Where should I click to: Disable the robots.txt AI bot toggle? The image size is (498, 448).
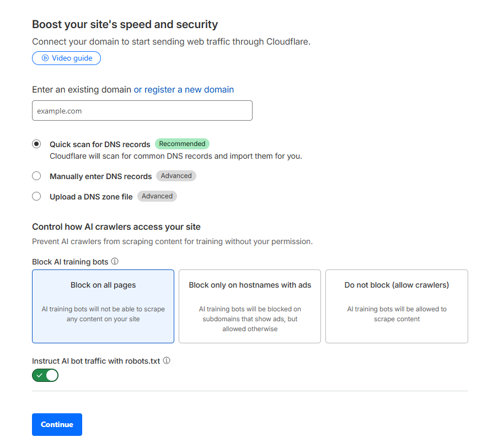point(45,375)
